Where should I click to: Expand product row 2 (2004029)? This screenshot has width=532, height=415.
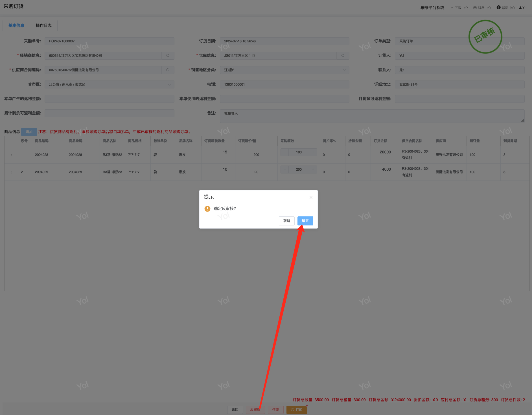11,172
